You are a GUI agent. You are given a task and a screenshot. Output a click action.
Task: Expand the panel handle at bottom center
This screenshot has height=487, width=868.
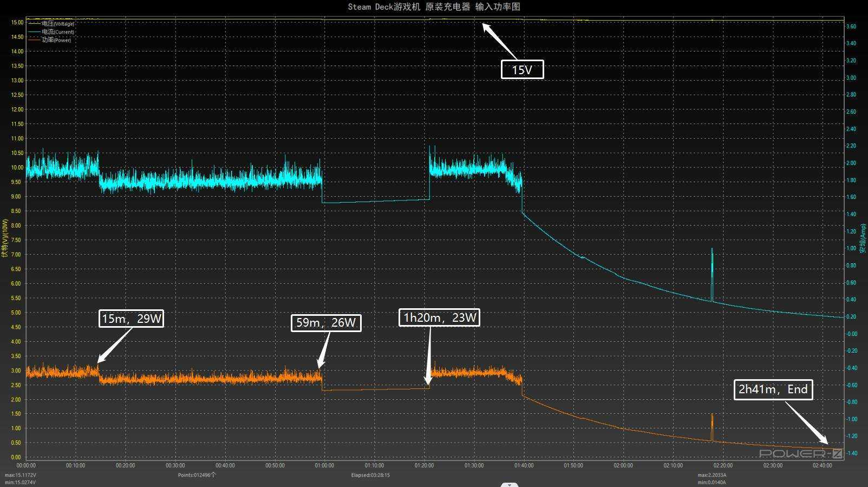pos(510,484)
